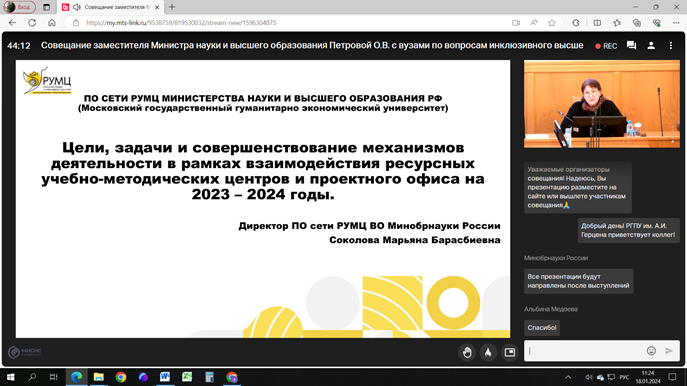
Task: Open the webinar three-dot options menu
Action: point(671,46)
